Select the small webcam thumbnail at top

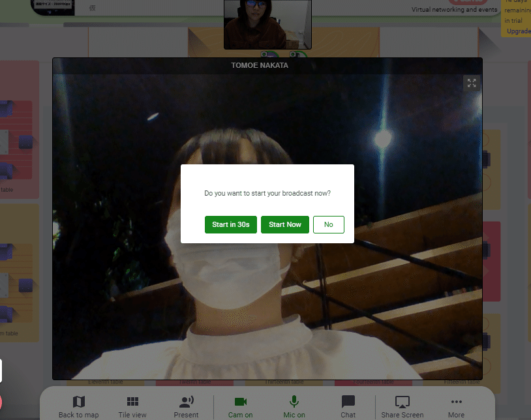pyautogui.click(x=267, y=24)
